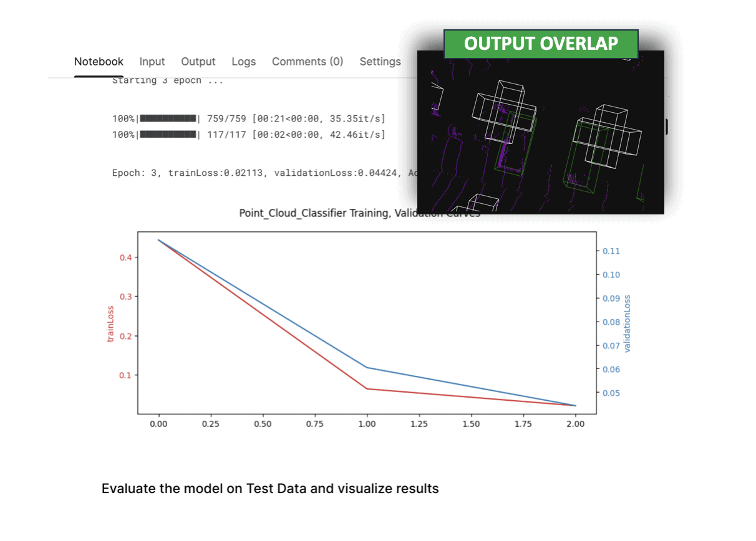Image resolution: width=756 pixels, height=541 pixels.
Task: Click the 1.00 tick on the chart x-axis
Action: 367,424
